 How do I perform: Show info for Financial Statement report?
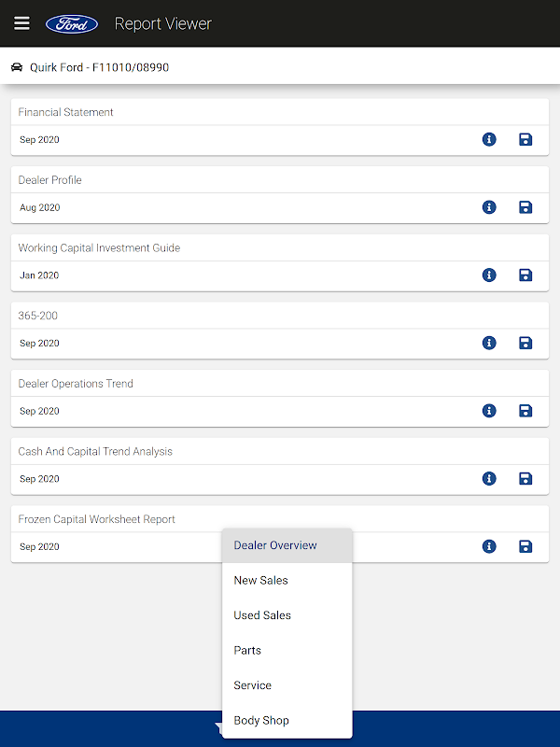coord(489,140)
